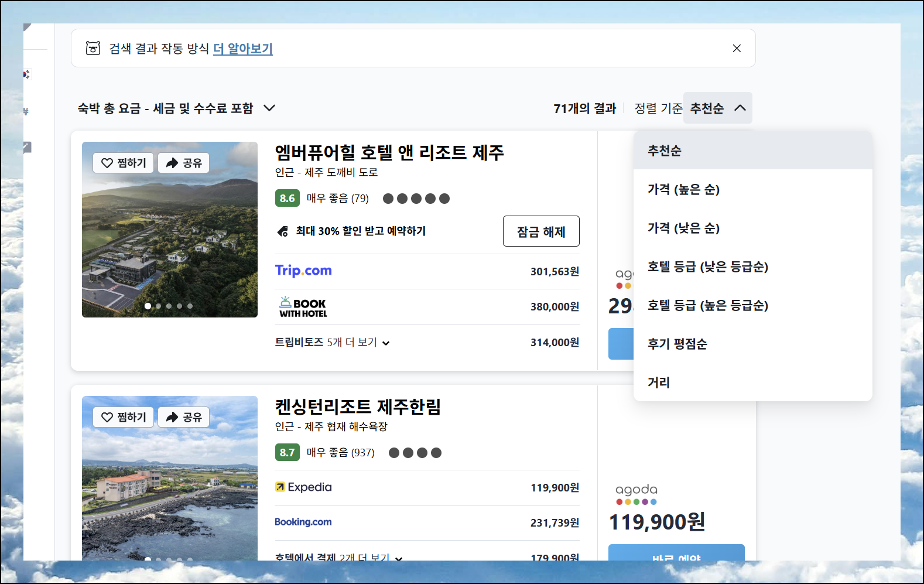Sort by 호텔 등급 (높은 등급순)

pyautogui.click(x=753, y=305)
